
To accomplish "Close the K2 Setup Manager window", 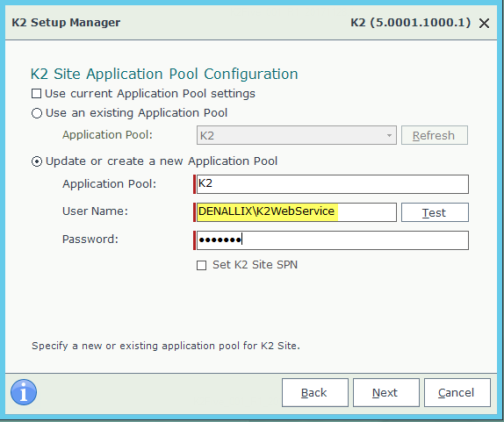I will coord(484,23).
